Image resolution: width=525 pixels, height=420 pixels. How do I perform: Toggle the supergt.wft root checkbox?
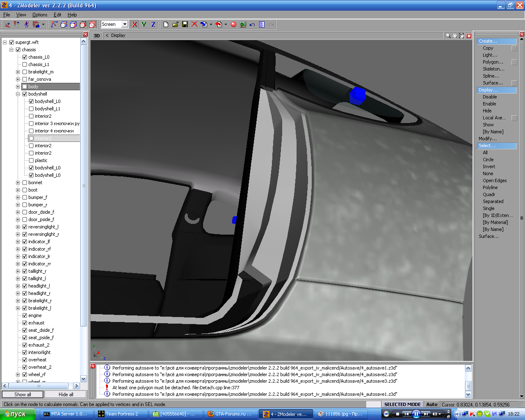(11, 42)
